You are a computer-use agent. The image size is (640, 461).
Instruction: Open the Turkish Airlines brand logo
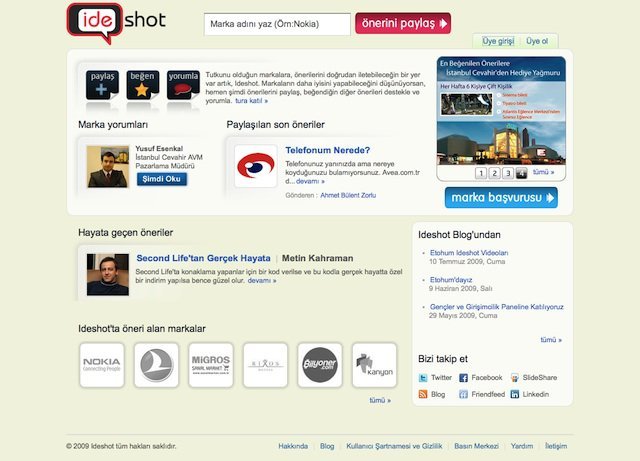pos(156,365)
